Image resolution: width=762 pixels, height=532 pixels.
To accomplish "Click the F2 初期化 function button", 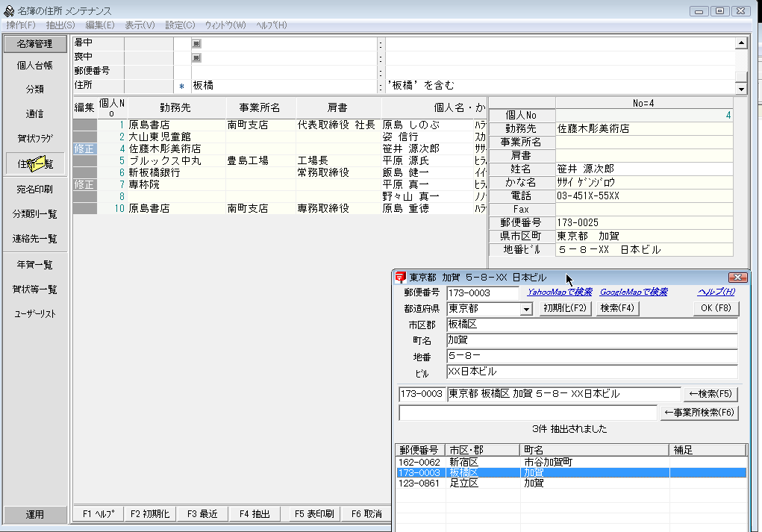I will [150, 514].
